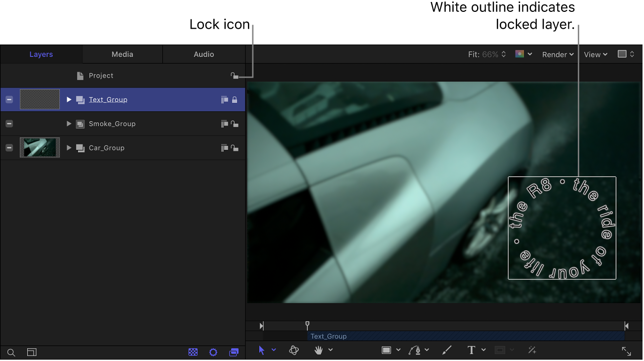Screen dimensions: 644x361
Task: Select the Project row
Action: (101, 75)
